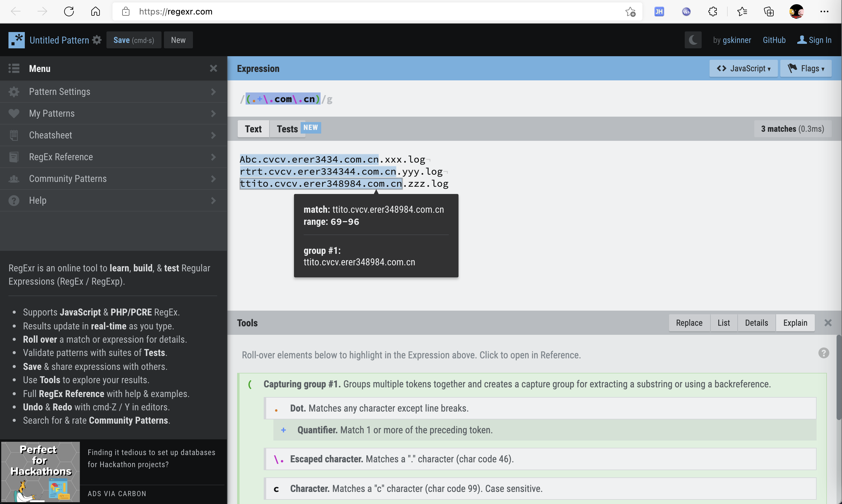The image size is (842, 504).
Task: Add page to favorites star icon
Action: pyautogui.click(x=630, y=11)
